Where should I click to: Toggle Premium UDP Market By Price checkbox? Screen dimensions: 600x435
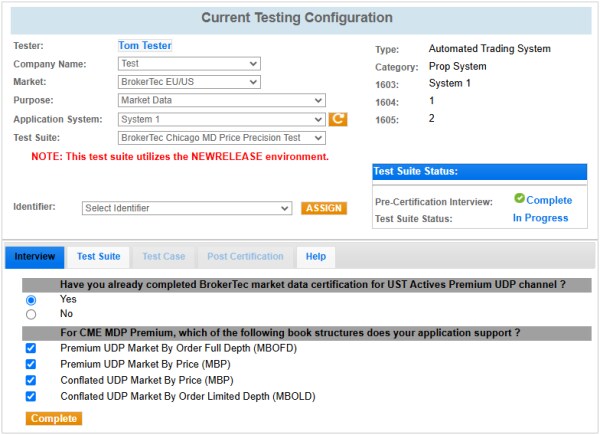tap(31, 364)
